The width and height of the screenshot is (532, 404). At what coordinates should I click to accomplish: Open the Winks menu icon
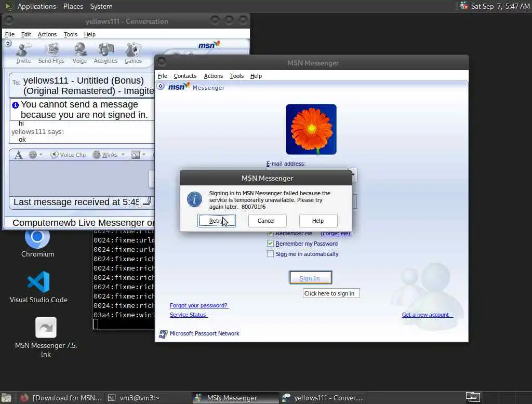coord(97,155)
